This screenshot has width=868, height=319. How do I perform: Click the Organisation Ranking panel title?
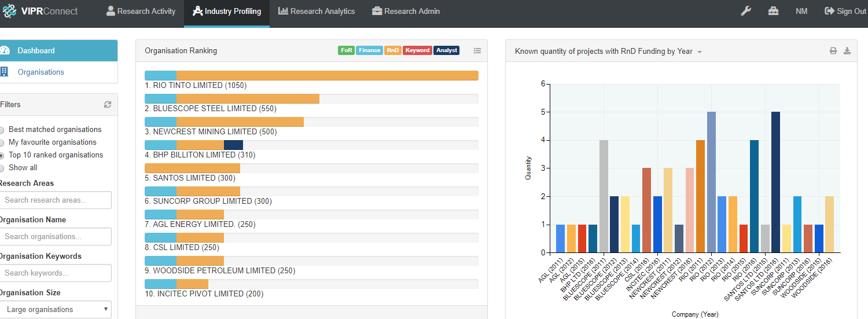181,51
